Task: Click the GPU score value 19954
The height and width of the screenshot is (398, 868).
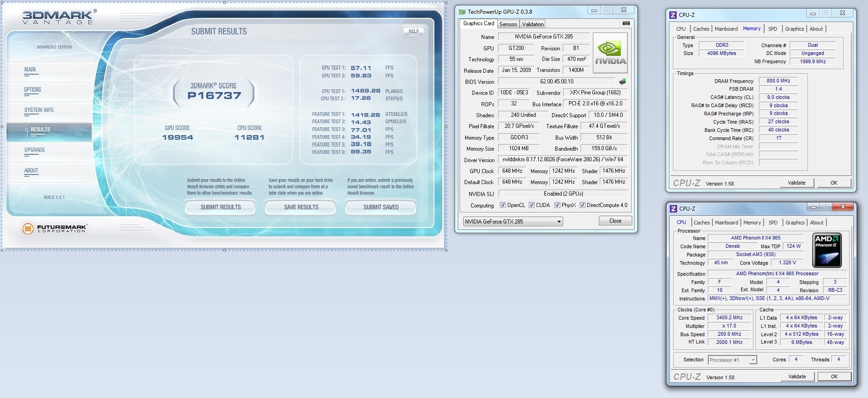Action: click(x=178, y=137)
